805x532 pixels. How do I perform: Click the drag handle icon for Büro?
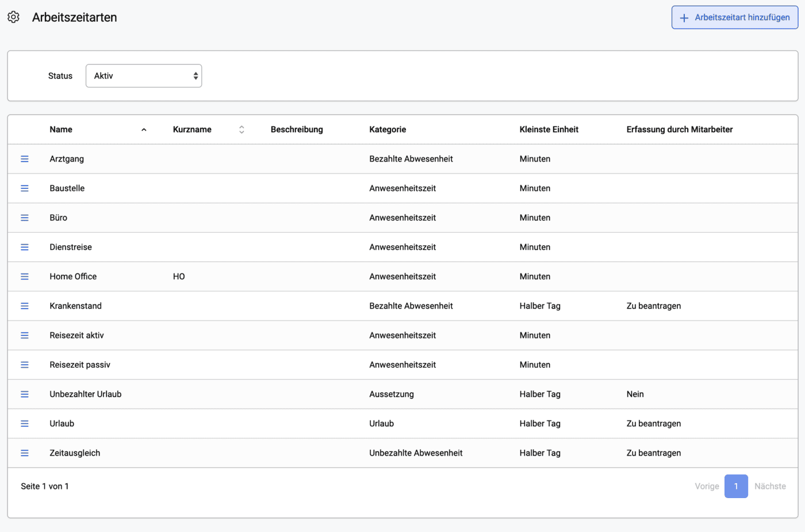[x=25, y=218]
